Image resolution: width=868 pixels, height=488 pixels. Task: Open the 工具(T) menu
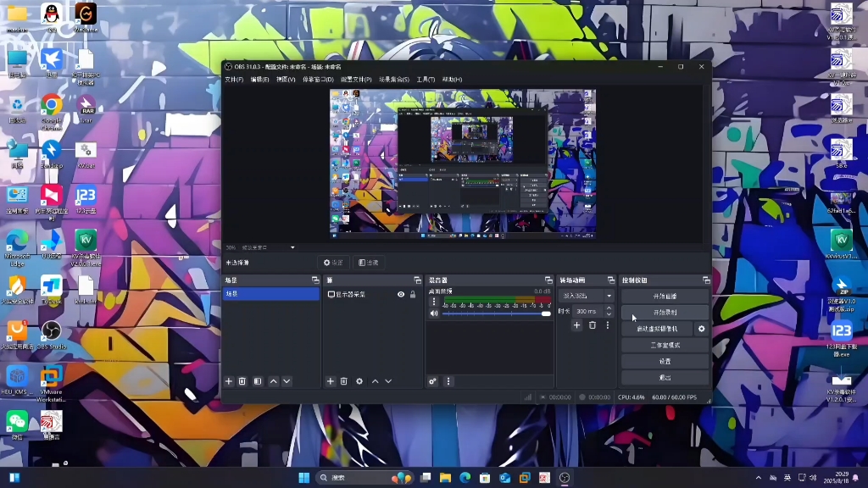pos(426,80)
